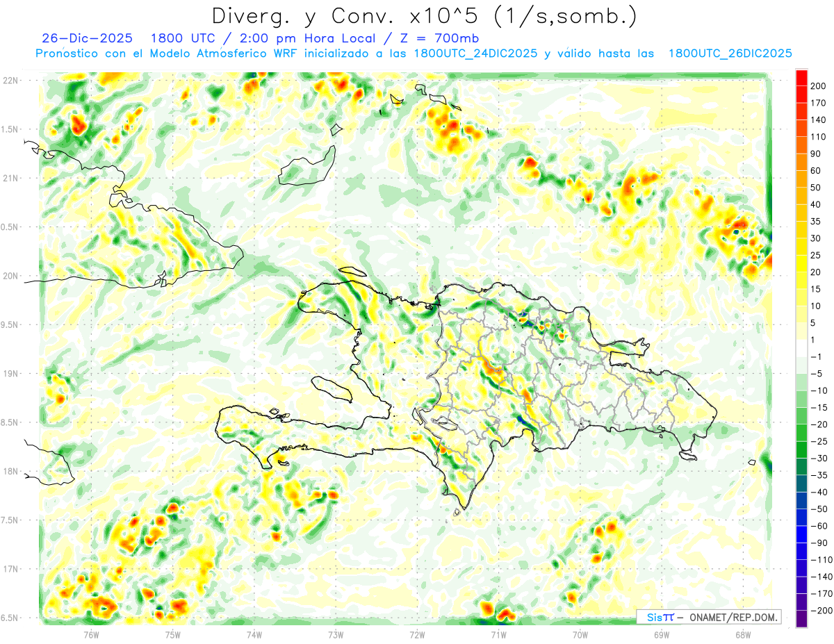Click the "1800UTC_24DIC2025" initialization time
This screenshot has height=644, width=834.
coord(475,53)
